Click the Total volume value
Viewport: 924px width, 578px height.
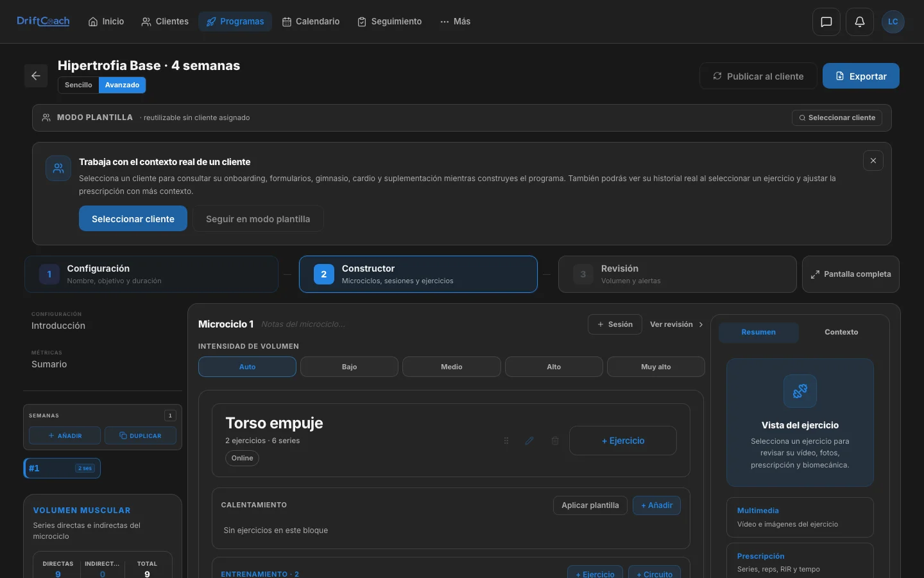click(147, 574)
